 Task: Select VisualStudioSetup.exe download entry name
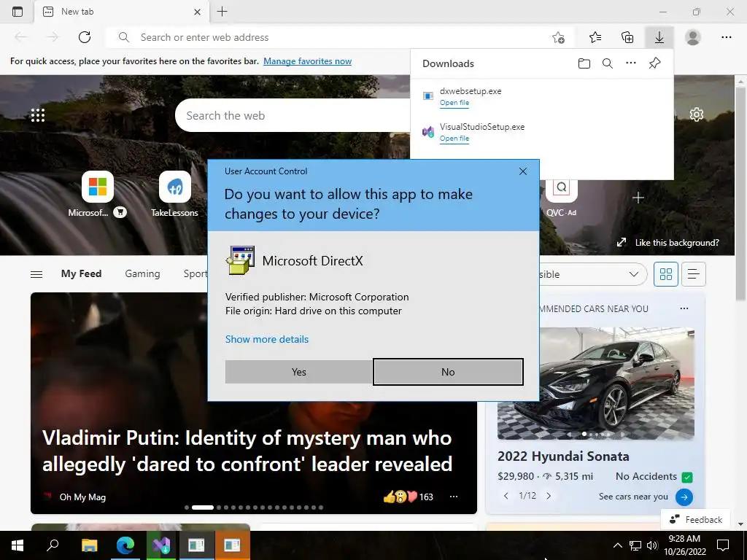(481, 127)
